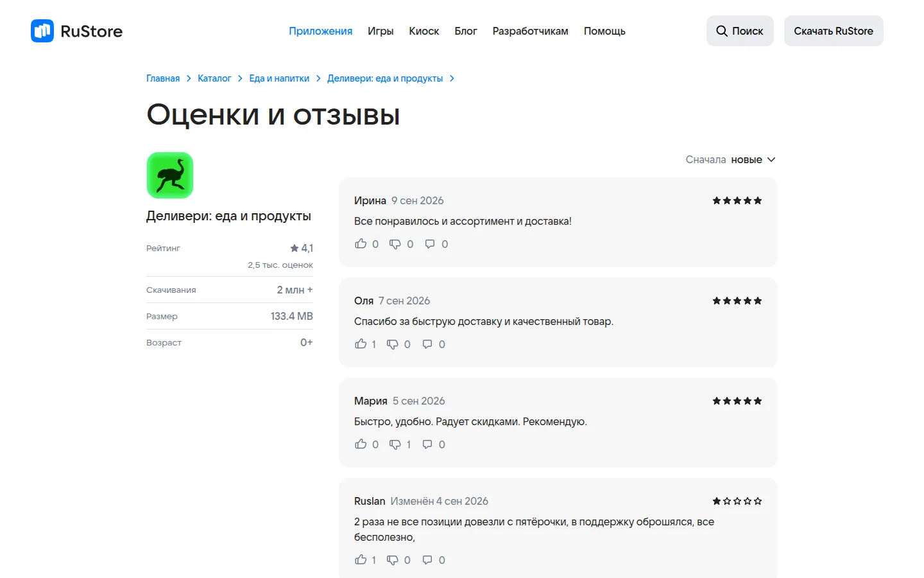
Task: Click the one-star rating on Ruslan's review
Action: point(737,501)
